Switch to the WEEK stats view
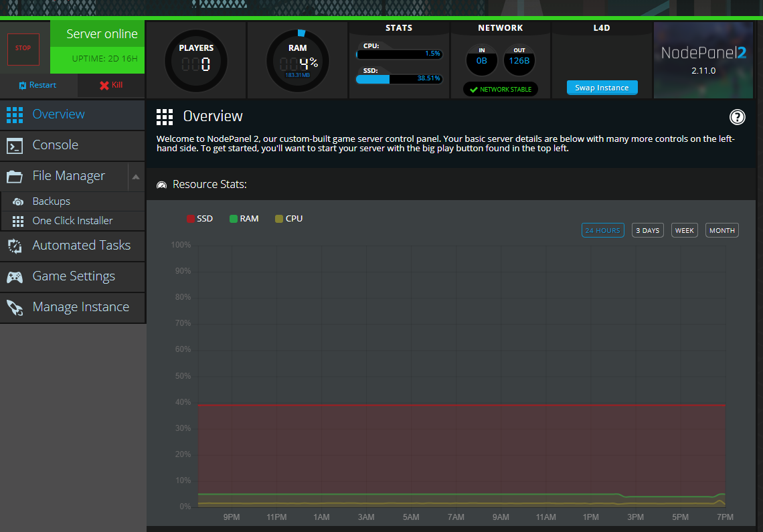 click(x=684, y=230)
